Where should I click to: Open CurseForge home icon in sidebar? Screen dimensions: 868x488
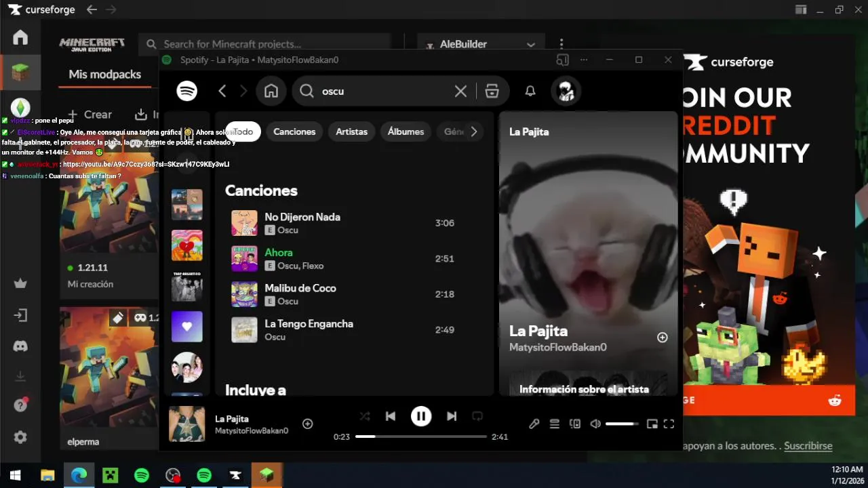coord(20,37)
